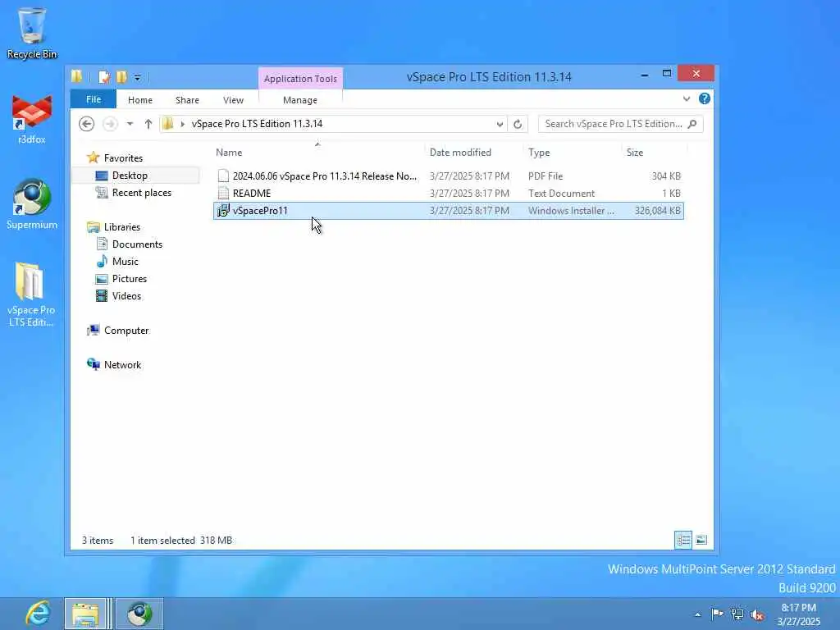Select the 2024.06.06 vSpace Pro Release Notes file name
This screenshot has width=840, height=630.
325,176
